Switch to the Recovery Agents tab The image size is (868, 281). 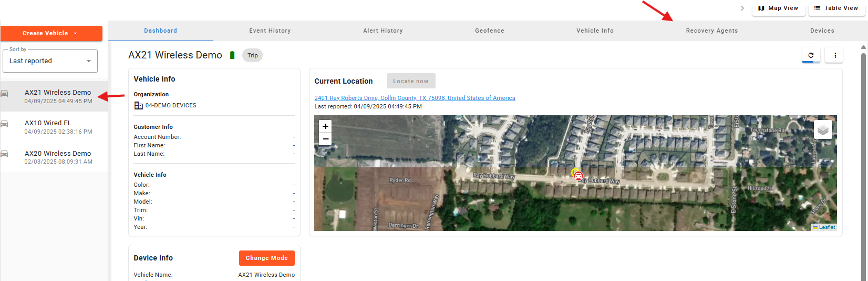coord(711,31)
